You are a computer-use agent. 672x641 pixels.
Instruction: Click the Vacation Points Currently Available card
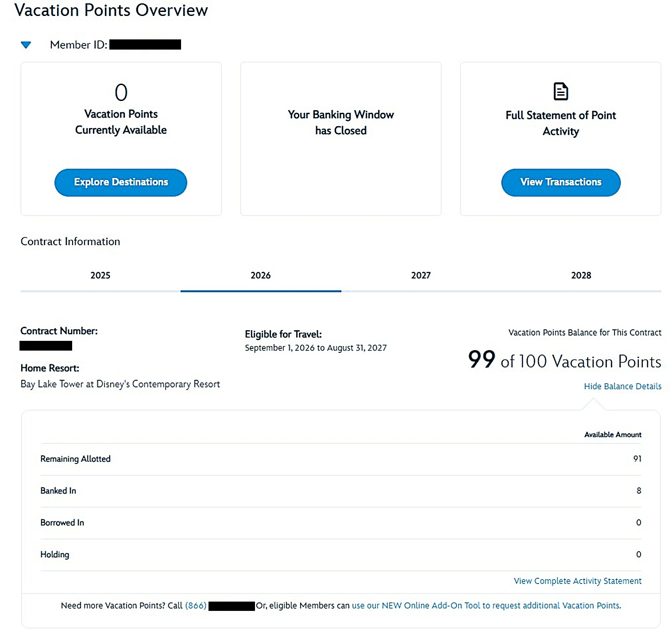click(x=121, y=139)
